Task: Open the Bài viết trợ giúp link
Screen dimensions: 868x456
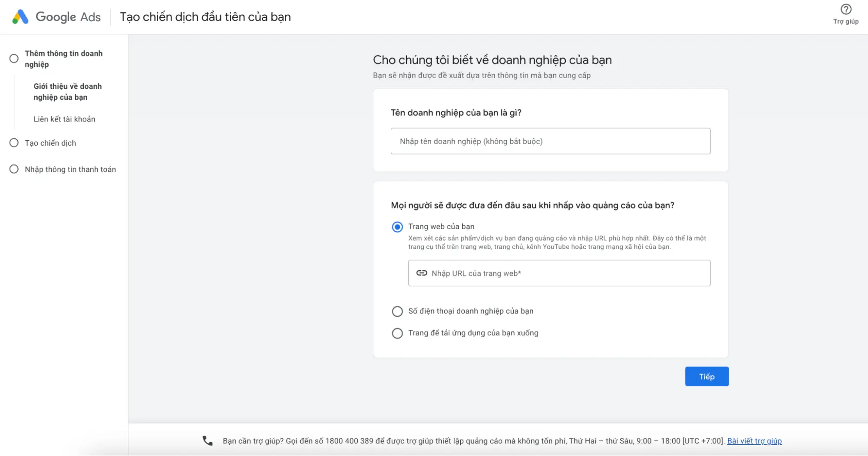Action: (x=754, y=441)
